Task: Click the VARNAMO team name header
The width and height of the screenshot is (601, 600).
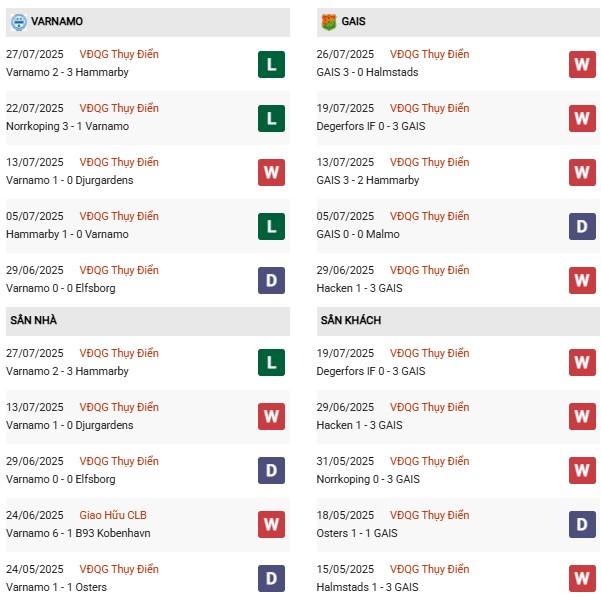Action: pos(57,21)
